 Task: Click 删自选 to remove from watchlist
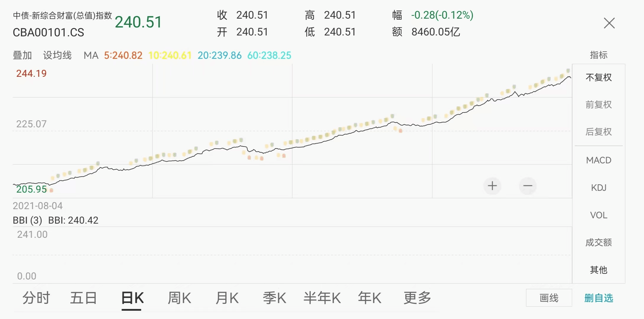coord(599,298)
